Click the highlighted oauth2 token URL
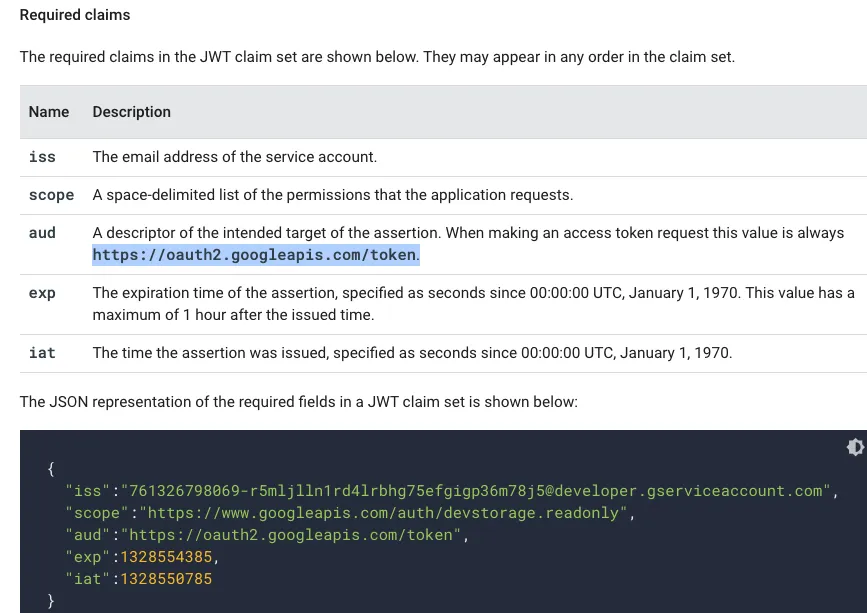 pos(255,255)
